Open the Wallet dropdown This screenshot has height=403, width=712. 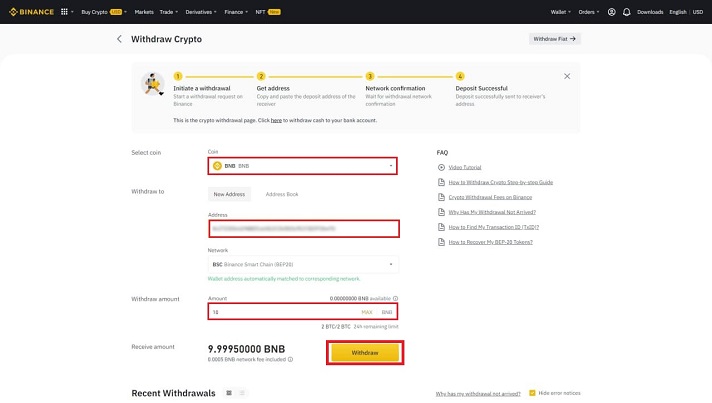[561, 12]
